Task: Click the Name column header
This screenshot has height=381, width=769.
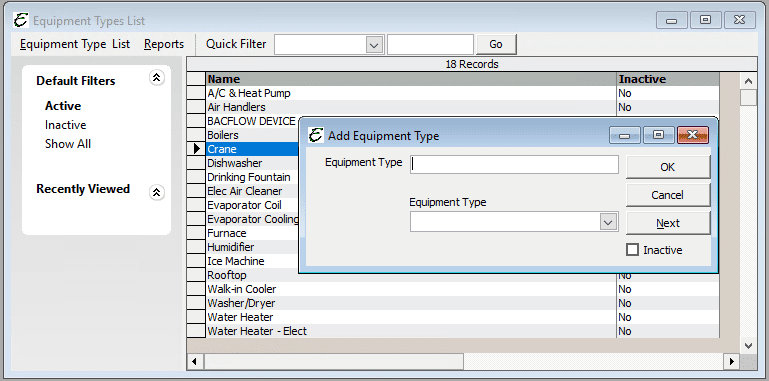Action: tap(411, 79)
